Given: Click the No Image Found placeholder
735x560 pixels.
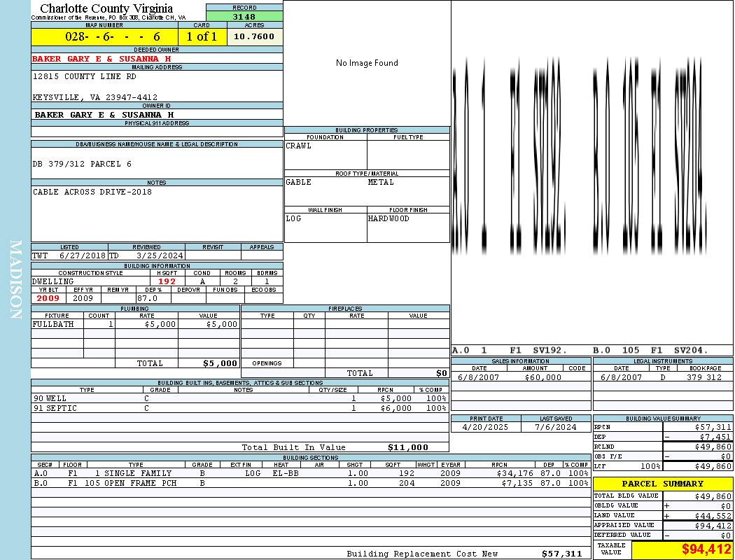Looking at the screenshot, I should (x=367, y=63).
